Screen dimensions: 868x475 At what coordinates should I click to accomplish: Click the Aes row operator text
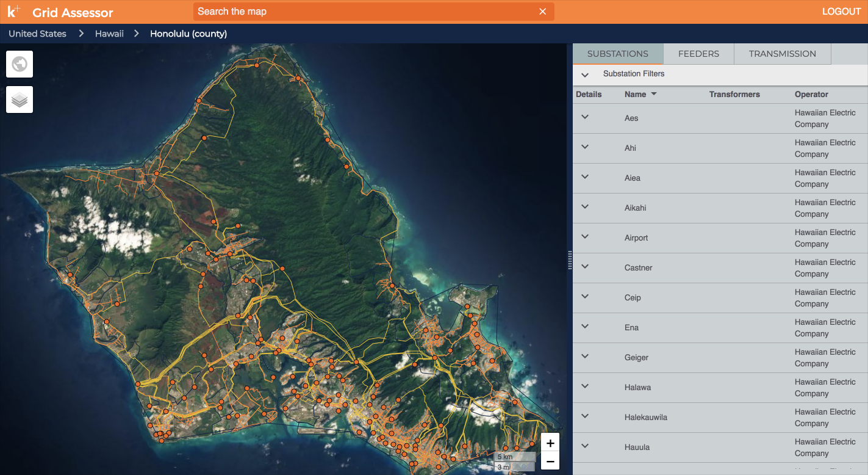825,118
